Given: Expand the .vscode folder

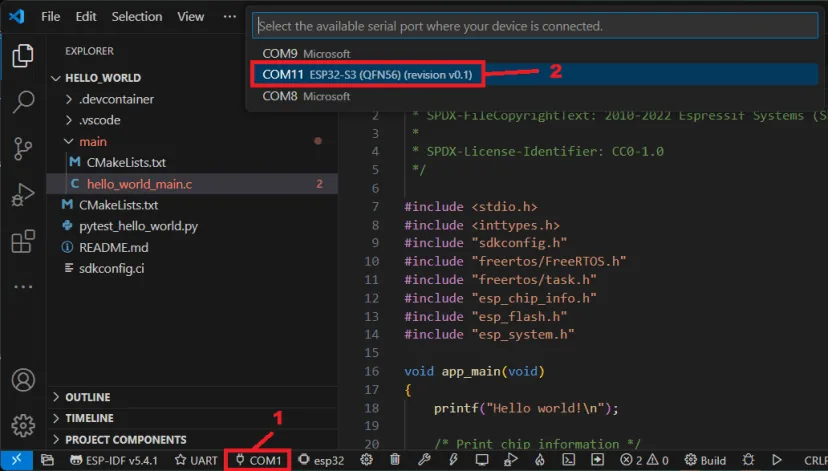Looking at the screenshot, I should coord(193,120).
